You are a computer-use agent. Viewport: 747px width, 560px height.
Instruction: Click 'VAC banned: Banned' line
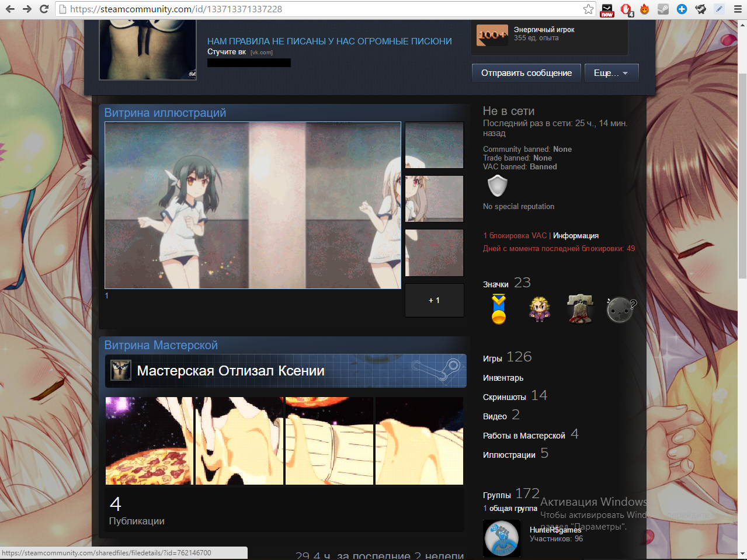tap(520, 167)
